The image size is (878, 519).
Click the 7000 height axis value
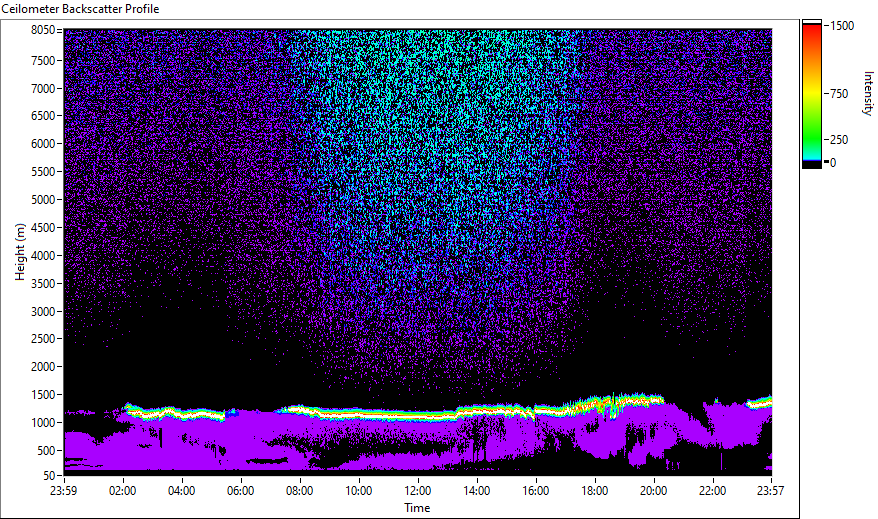(x=43, y=88)
